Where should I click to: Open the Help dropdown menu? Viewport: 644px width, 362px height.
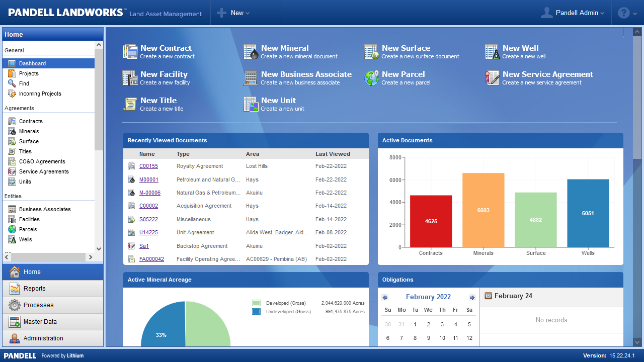627,13
